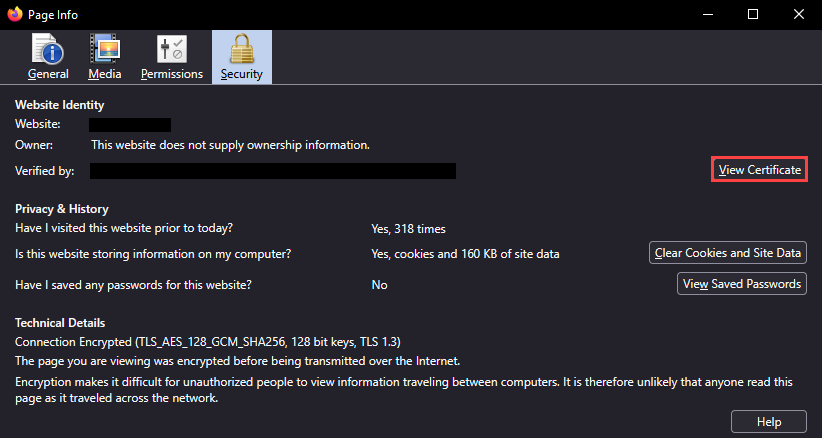Click the Connection Encrypted details line
The width and height of the screenshot is (822, 438).
pos(208,342)
